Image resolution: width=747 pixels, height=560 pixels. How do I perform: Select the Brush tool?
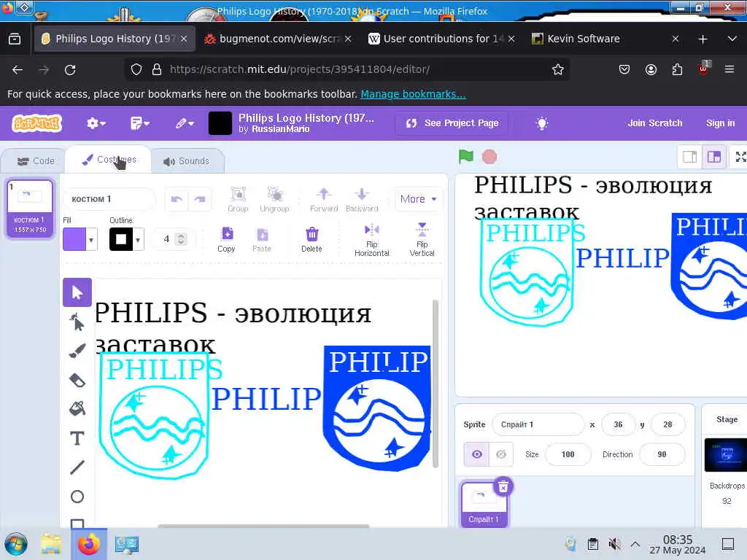tap(77, 351)
